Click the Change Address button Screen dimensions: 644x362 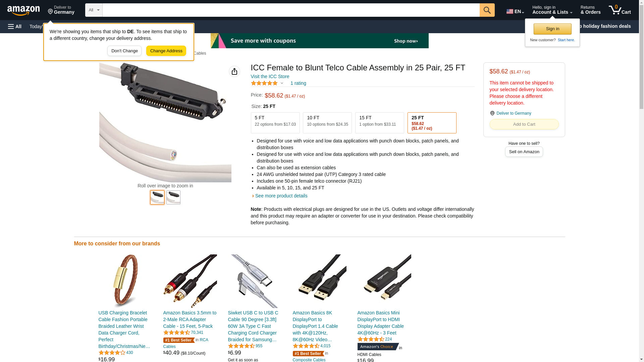pos(166,51)
